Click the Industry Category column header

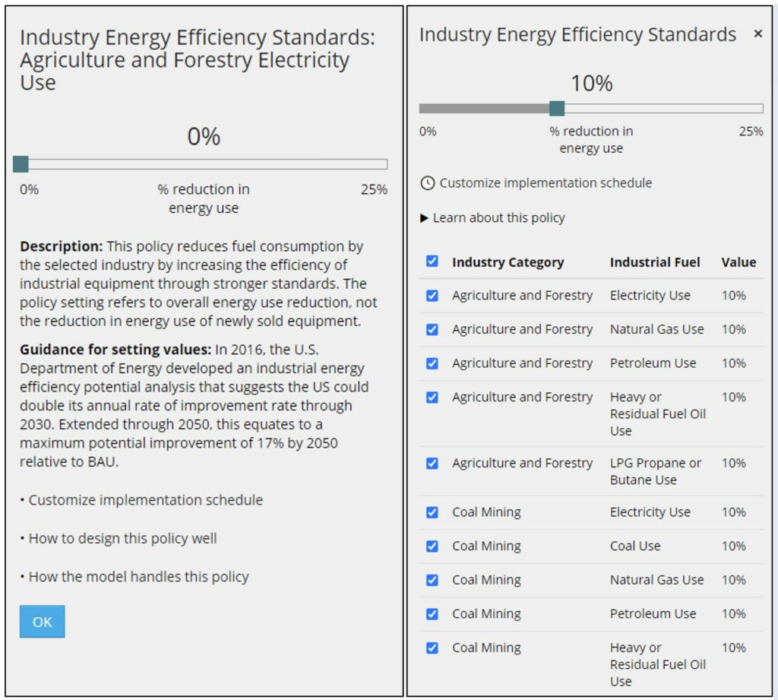(x=508, y=262)
